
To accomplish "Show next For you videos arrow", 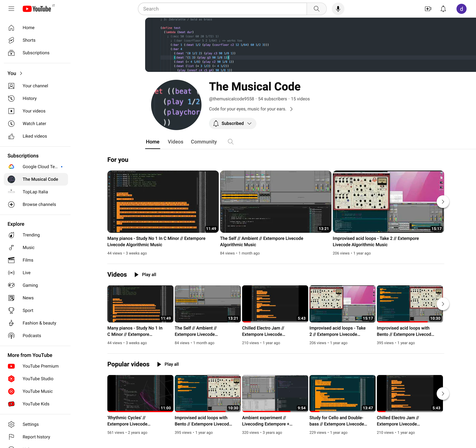I will tap(443, 202).
